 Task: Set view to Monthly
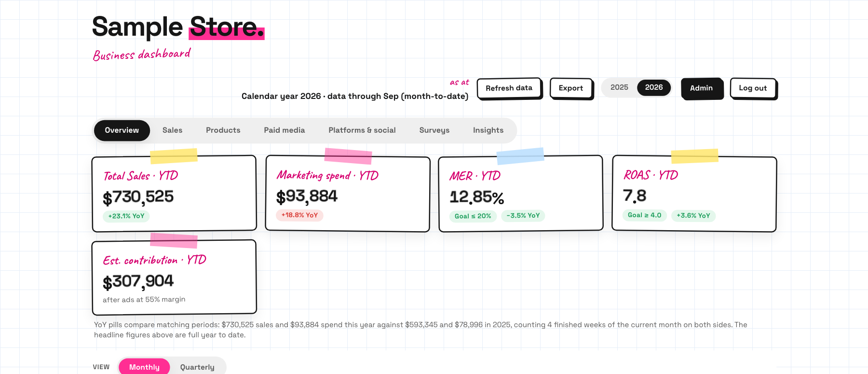pos(144,367)
